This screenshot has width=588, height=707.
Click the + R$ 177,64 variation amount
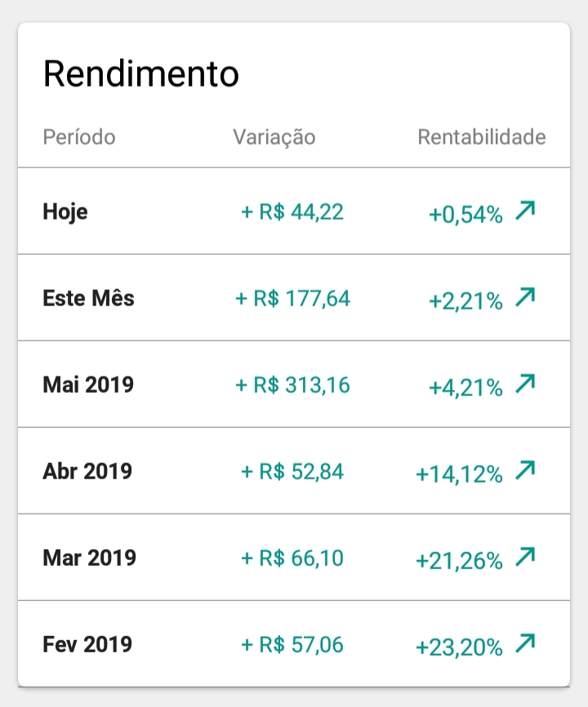click(x=292, y=299)
